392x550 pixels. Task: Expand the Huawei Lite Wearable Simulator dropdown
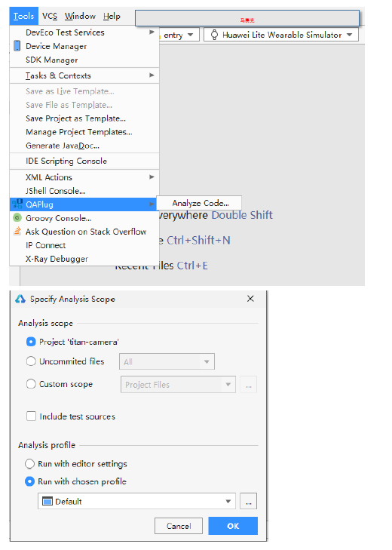281,35
